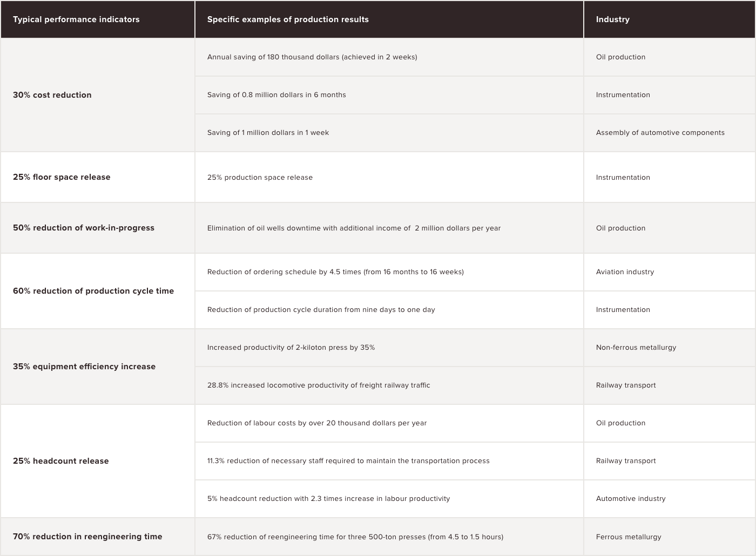The image size is (756, 556).
Task: Click 'Saving of 1 million dollars in 1 week'
Action: click(x=268, y=133)
